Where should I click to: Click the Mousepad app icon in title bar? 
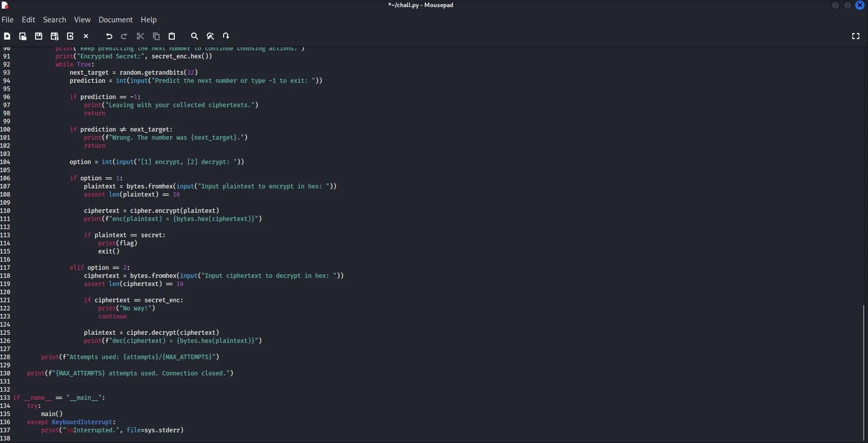click(5, 5)
